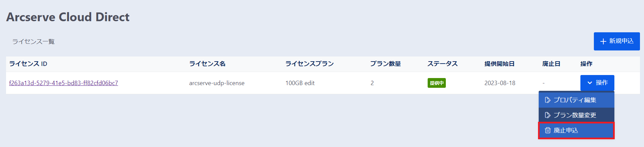This screenshot has height=147, width=644.
Task: Choose プロパティ編集 from the menu
Action: click(x=575, y=100)
